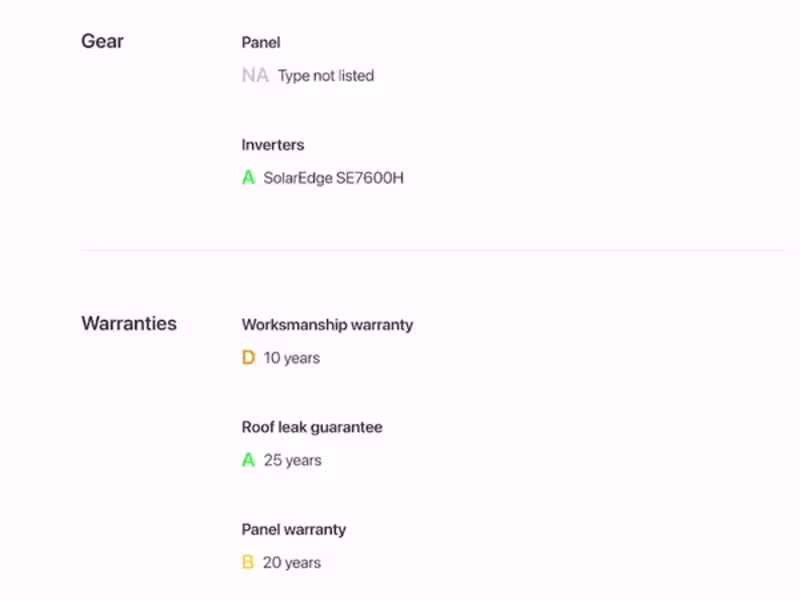Click the 25 years roof leak value

(293, 460)
